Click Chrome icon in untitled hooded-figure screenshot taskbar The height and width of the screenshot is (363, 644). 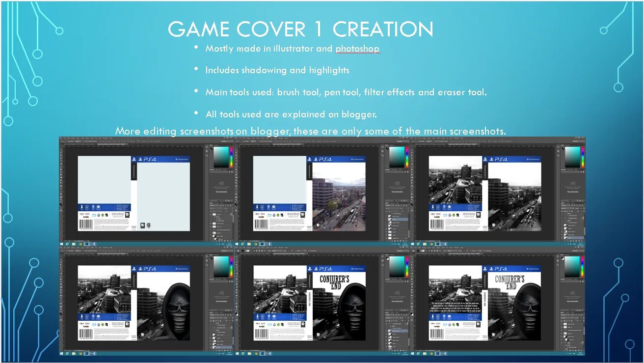(80, 353)
